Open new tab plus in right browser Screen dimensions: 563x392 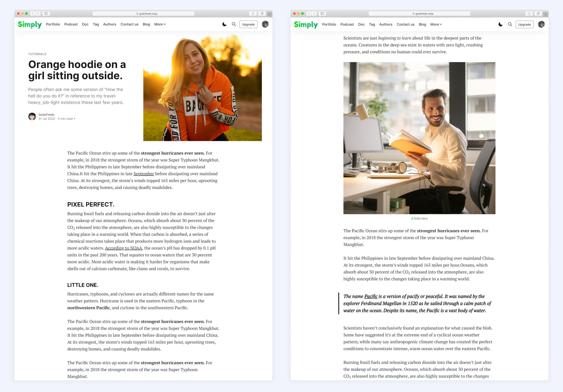pyautogui.click(x=546, y=14)
